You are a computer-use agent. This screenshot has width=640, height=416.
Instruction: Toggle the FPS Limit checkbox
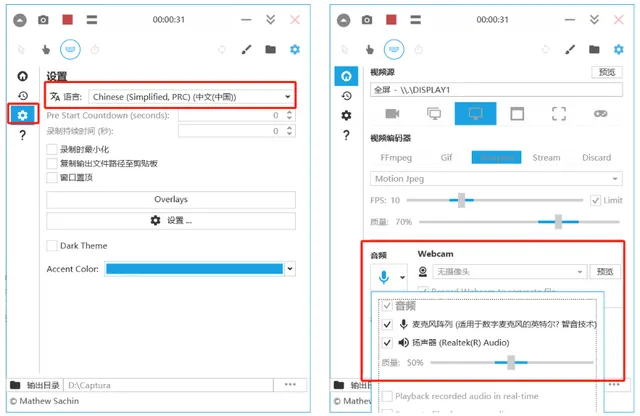pyautogui.click(x=596, y=200)
